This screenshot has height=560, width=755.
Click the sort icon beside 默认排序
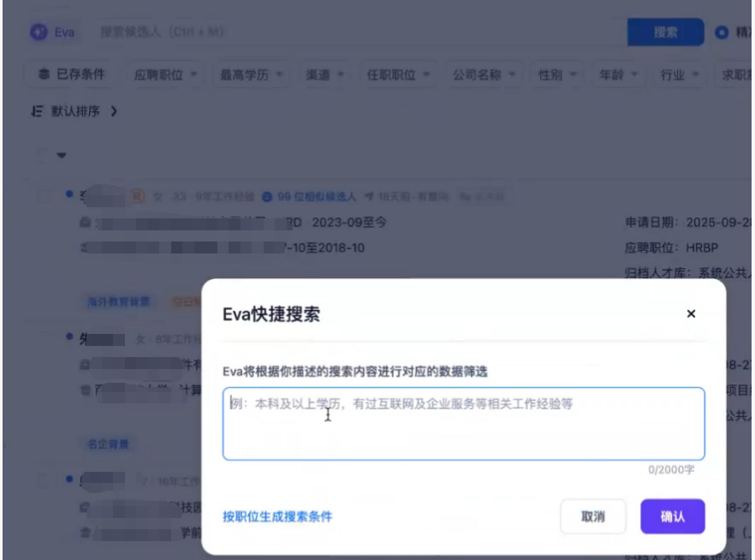pyautogui.click(x=37, y=111)
